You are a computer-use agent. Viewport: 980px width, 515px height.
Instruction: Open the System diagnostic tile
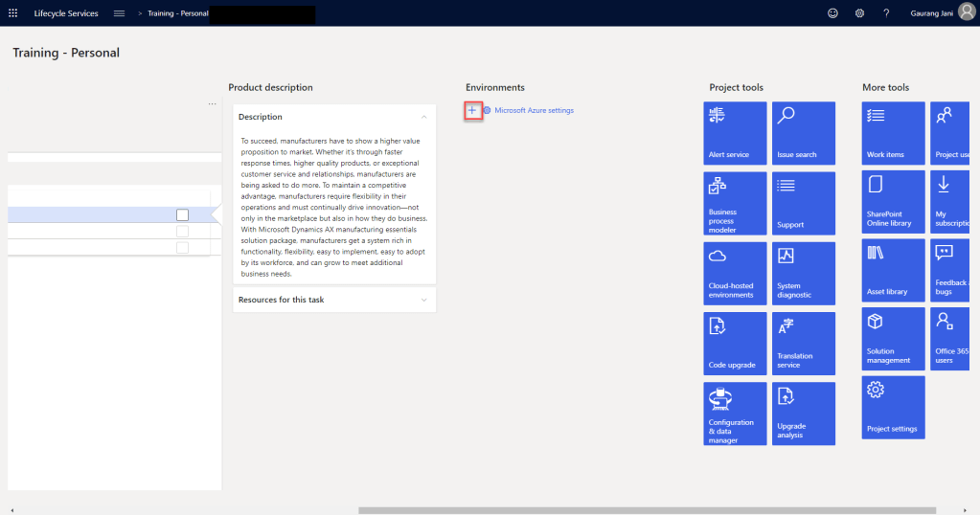pos(804,273)
